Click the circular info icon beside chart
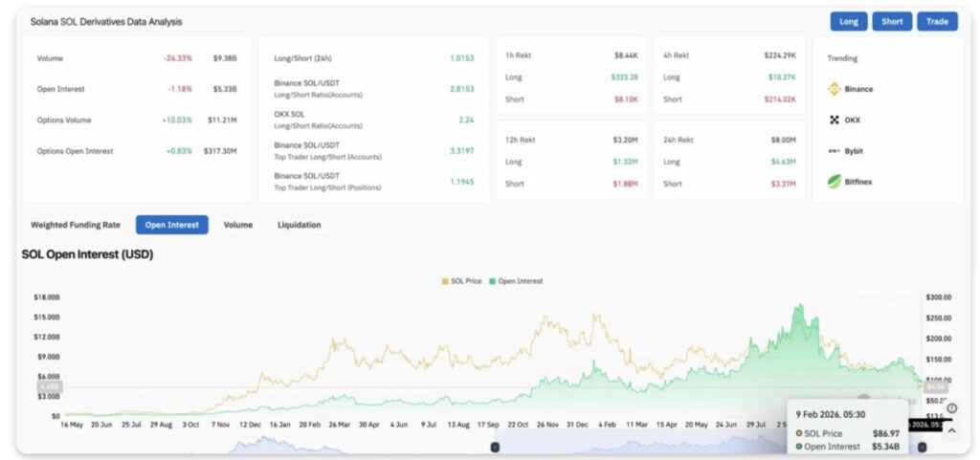The width and height of the screenshot is (980, 460). pyautogui.click(x=951, y=408)
